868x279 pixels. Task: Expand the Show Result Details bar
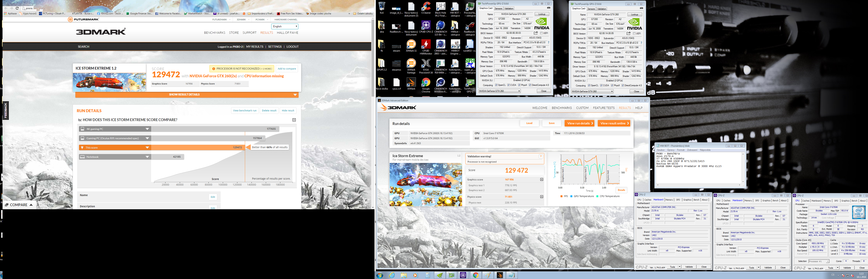[x=187, y=95]
